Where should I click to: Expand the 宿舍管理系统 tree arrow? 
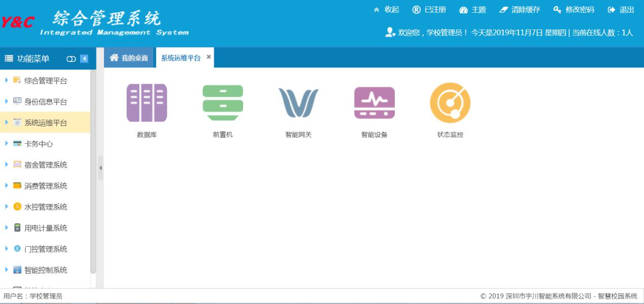pyautogui.click(x=7, y=164)
